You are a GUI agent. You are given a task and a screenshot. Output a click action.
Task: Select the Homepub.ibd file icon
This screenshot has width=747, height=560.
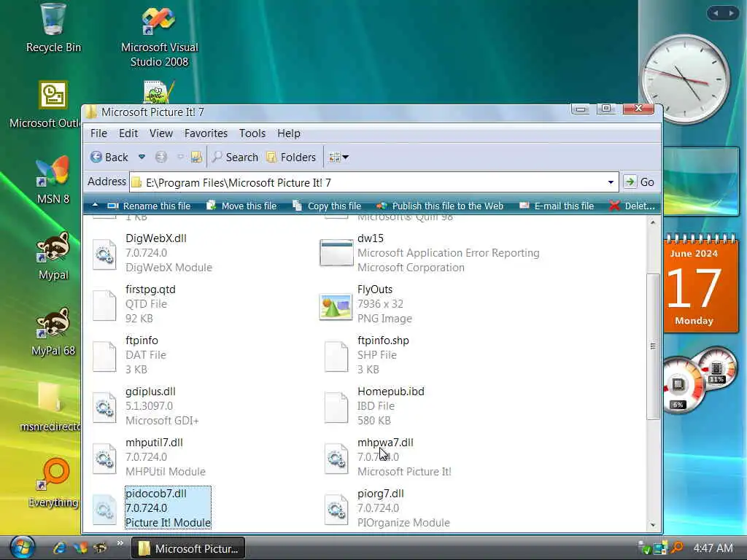(336, 407)
